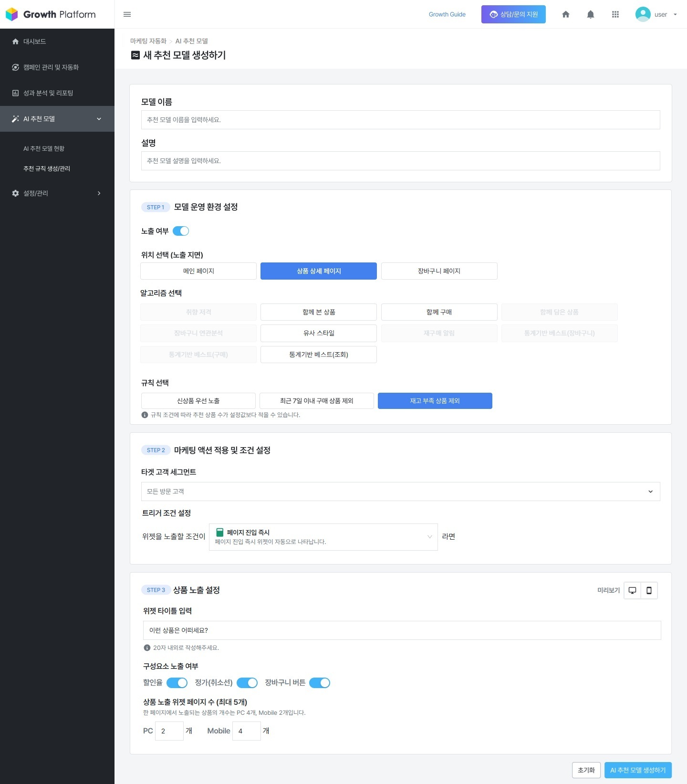Select mobile preview icon
Screen dimensions: 687x784
(649, 590)
